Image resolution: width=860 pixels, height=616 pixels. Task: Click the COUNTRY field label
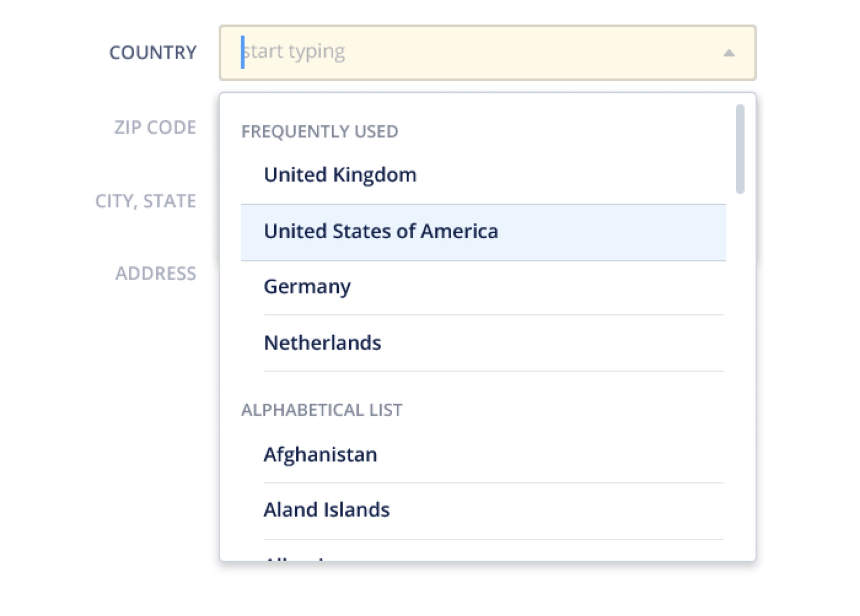(x=153, y=53)
